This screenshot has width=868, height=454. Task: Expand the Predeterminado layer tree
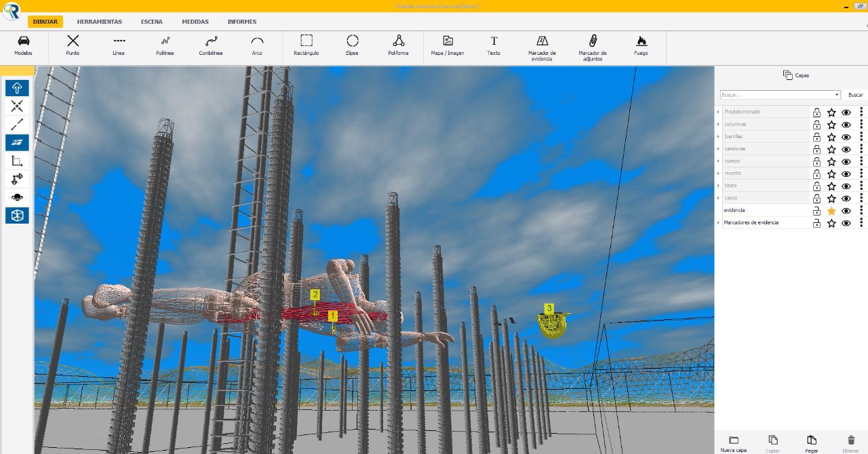(x=718, y=112)
